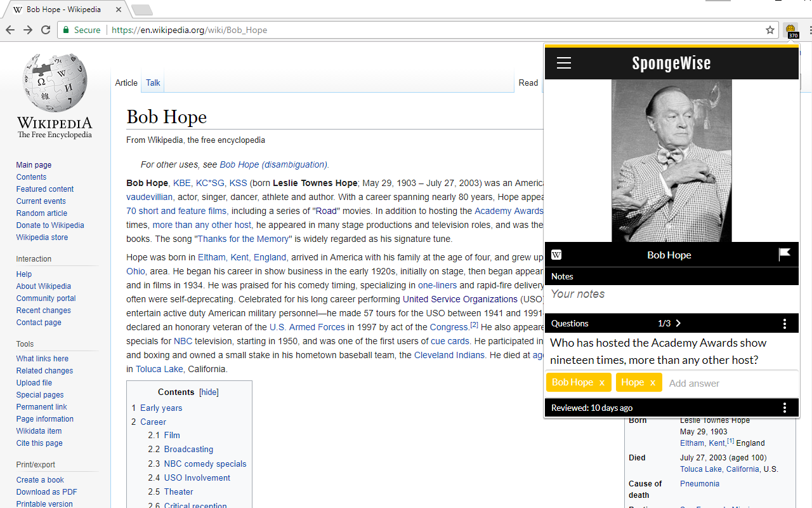
Task: Click the browser back arrow
Action: [x=10, y=29]
